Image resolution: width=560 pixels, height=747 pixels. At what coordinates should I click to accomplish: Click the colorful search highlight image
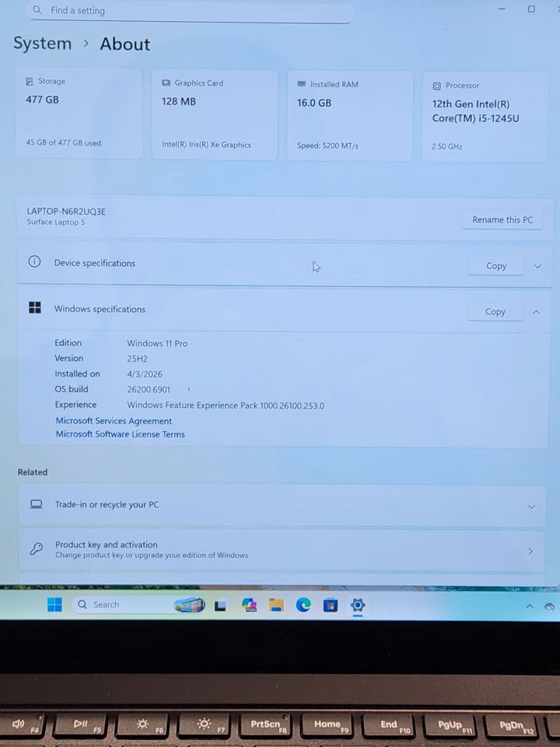pos(190,605)
